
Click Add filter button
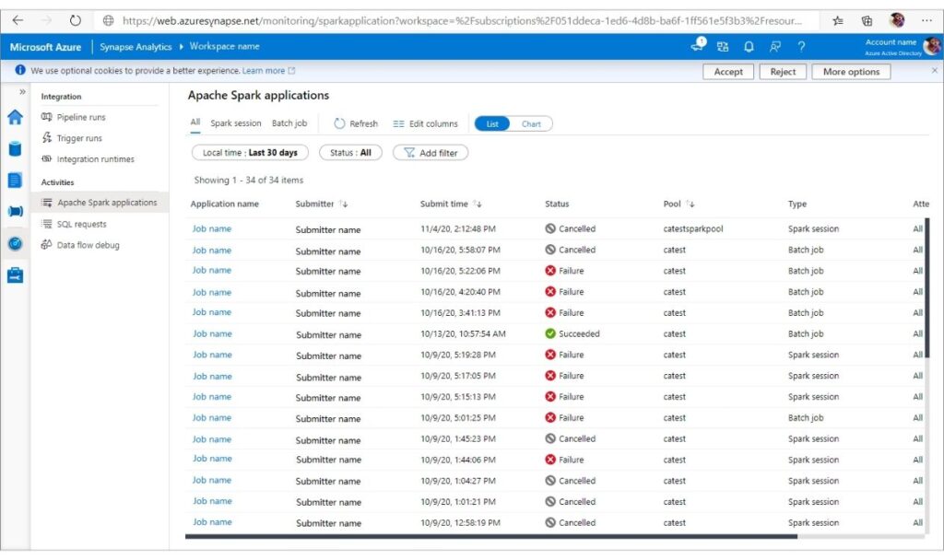coord(431,153)
